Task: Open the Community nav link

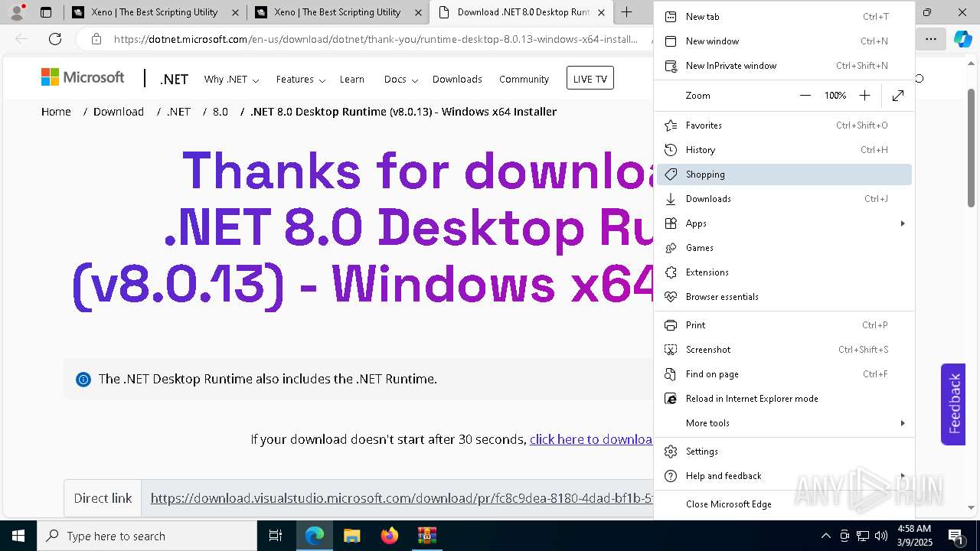Action: point(524,80)
